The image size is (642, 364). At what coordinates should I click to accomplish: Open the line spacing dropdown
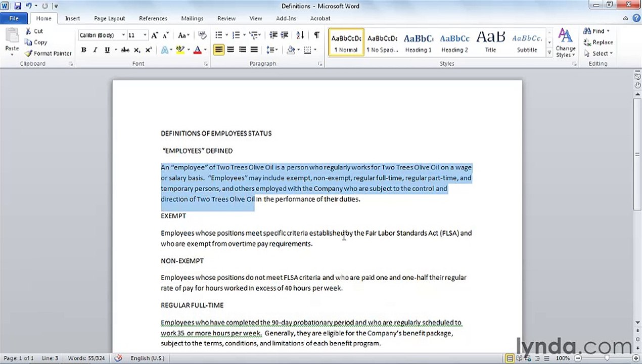point(272,50)
